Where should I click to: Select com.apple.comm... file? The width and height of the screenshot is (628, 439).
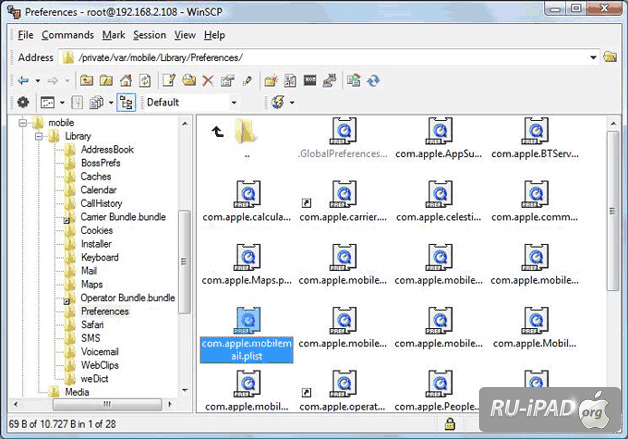click(535, 200)
